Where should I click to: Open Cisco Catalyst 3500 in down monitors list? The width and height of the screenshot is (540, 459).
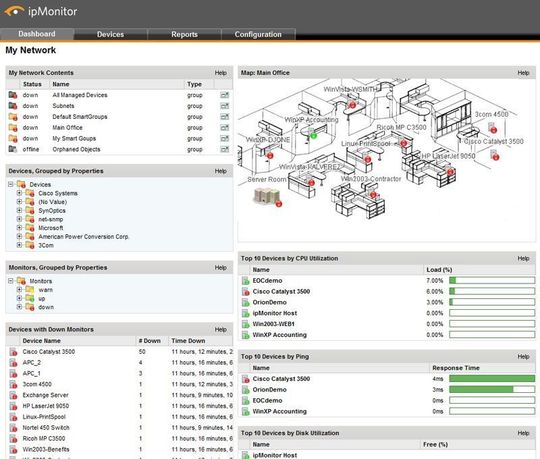tap(49, 352)
